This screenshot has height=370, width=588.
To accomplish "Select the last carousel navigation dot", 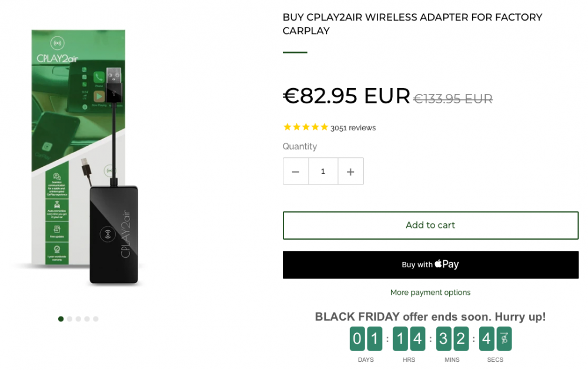I will coord(96,319).
